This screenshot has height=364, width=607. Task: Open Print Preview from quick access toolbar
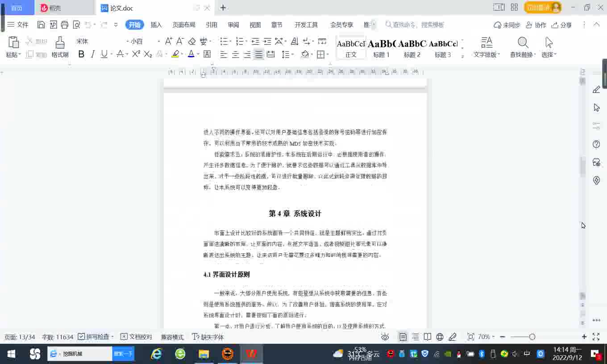[x=76, y=25]
